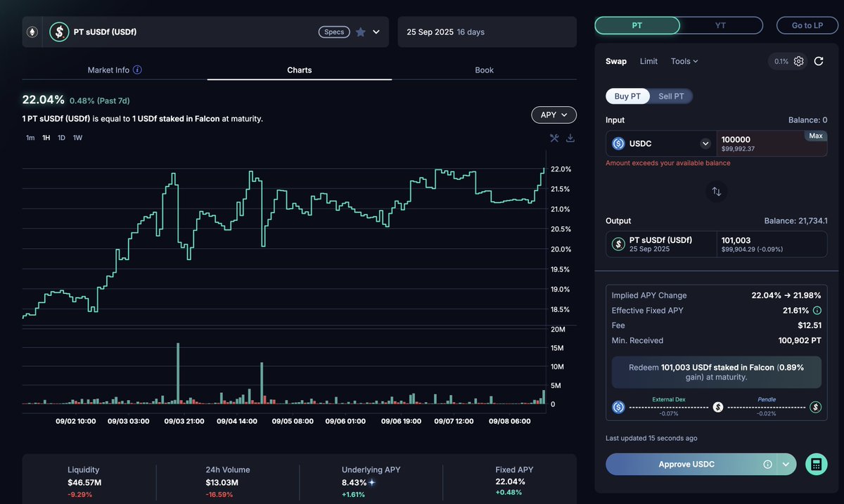
Task: Click the USDC coin icon in Input
Action: coord(618,143)
